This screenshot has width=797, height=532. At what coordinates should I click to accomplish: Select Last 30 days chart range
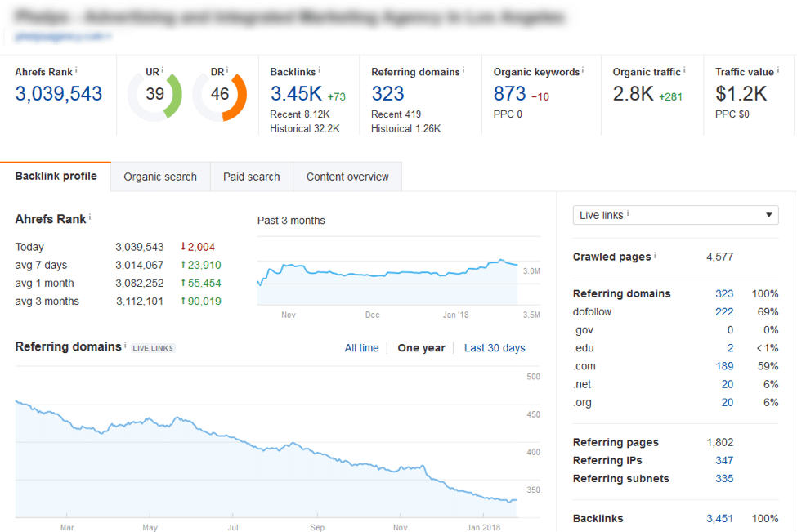click(x=495, y=348)
